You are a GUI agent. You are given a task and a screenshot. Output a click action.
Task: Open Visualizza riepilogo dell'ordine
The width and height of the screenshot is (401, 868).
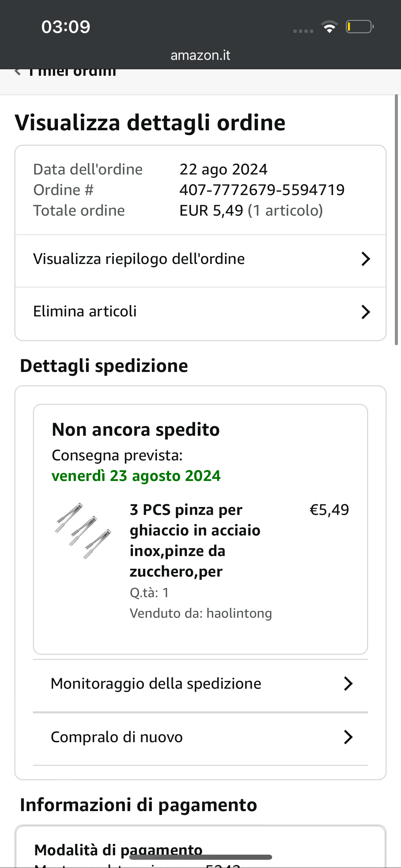pyautogui.click(x=139, y=259)
